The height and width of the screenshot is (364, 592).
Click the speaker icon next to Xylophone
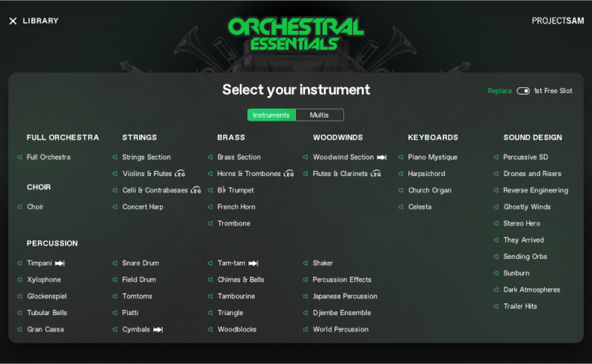(20, 280)
